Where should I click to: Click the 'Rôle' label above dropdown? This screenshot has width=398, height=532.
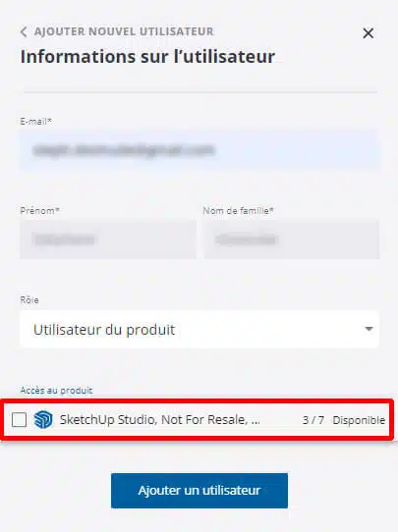tap(29, 300)
